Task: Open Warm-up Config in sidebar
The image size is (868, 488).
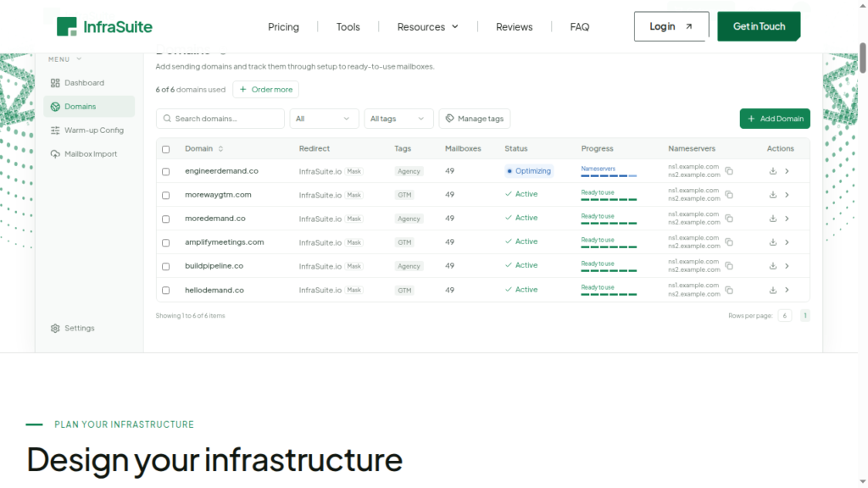Action: [x=88, y=130]
